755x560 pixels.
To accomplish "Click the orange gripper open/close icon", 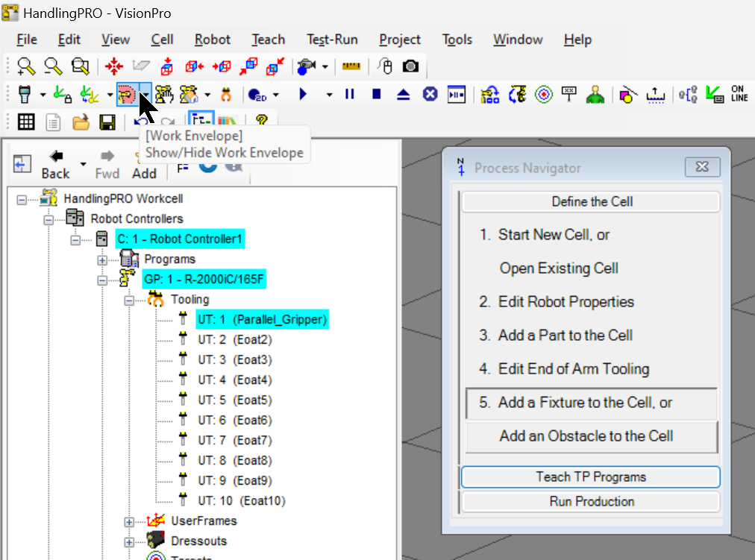I will point(226,94).
